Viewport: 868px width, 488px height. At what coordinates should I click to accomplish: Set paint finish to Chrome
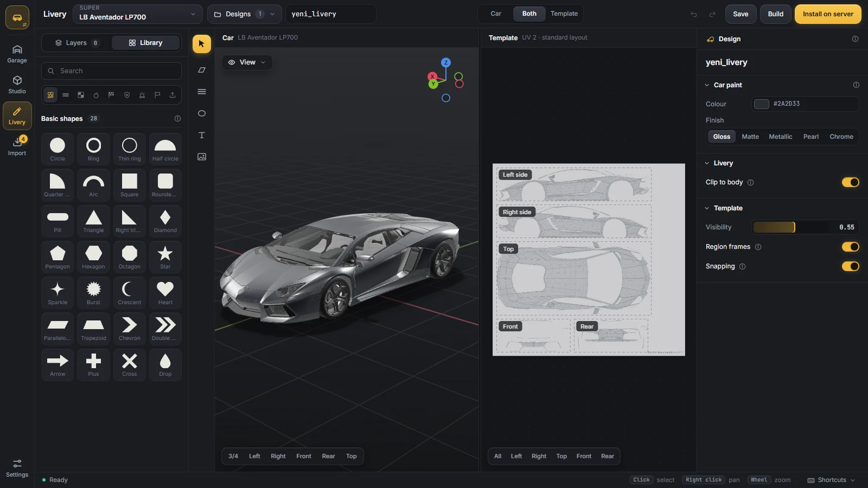click(841, 137)
